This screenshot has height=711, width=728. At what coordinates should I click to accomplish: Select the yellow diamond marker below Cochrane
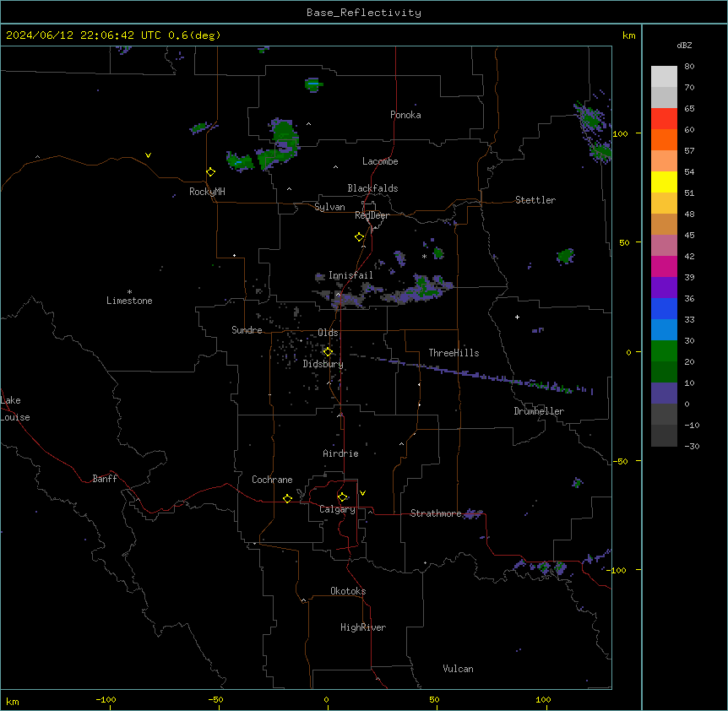[x=287, y=498]
